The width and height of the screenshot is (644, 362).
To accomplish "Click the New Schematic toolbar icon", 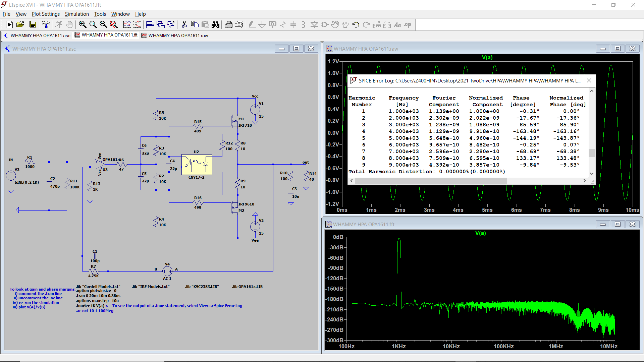I will (x=9, y=24).
